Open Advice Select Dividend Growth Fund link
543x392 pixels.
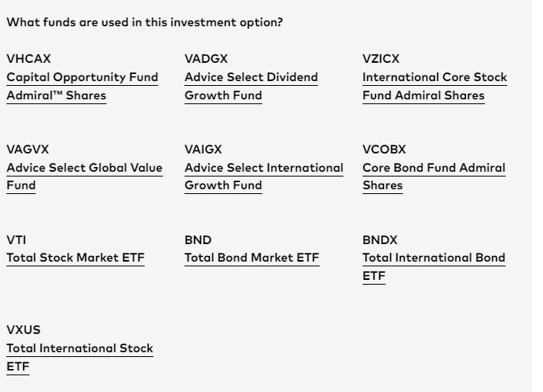pyautogui.click(x=251, y=86)
